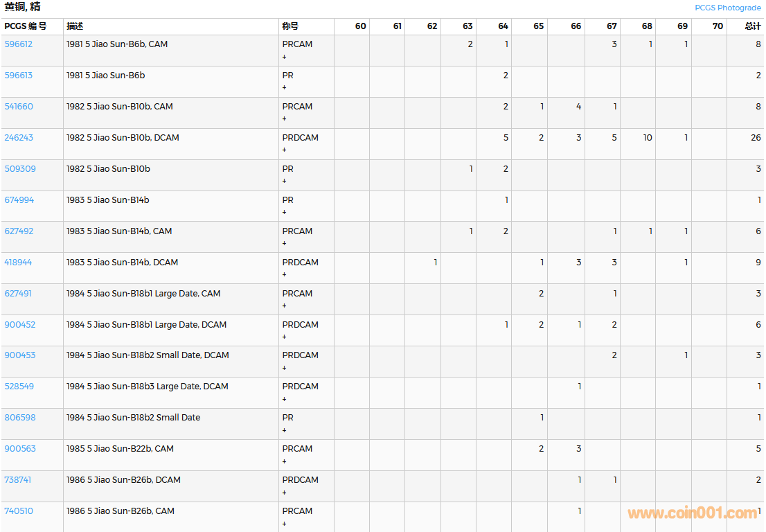Image resolution: width=766 pixels, height=532 pixels.
Task: Expand plus sign in 1984 Sun-B18b3 Large Date row
Action: pos(284,399)
